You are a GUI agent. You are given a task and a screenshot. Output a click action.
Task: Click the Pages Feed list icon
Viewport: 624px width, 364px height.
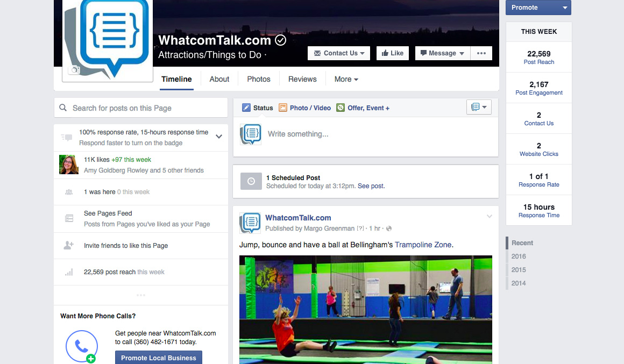click(69, 218)
